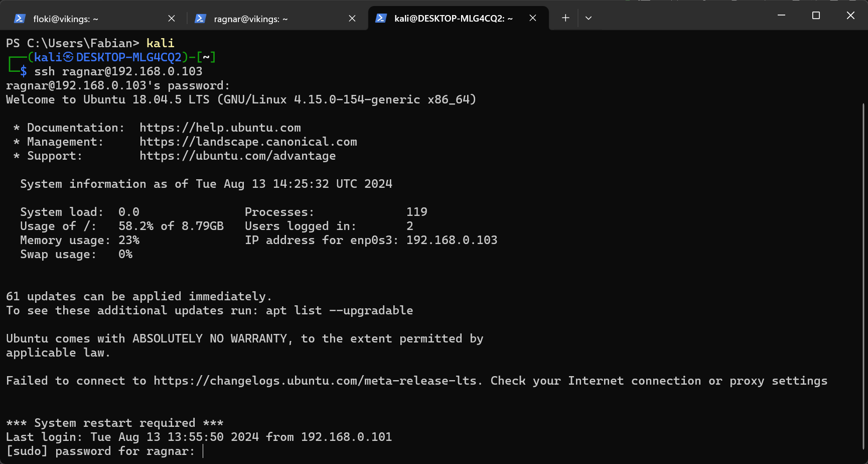
Task: Click the 'Users logged in:' label
Action: pos(301,226)
